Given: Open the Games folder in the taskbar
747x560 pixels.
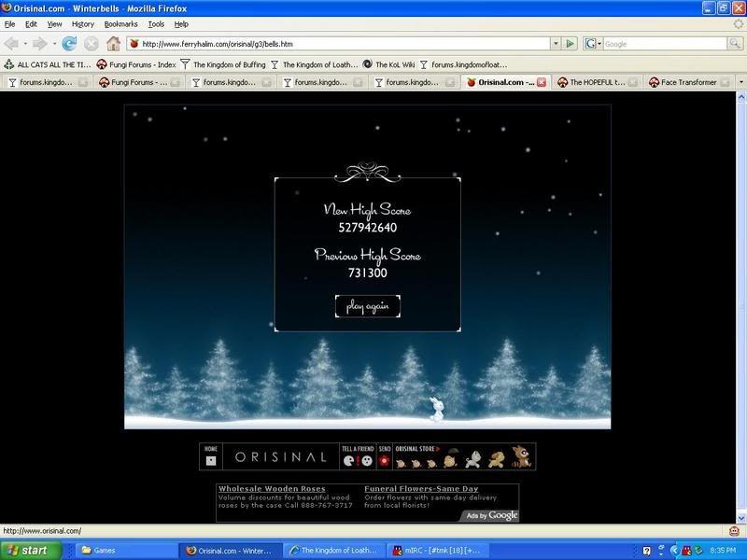Looking at the screenshot, I should pos(126,551).
